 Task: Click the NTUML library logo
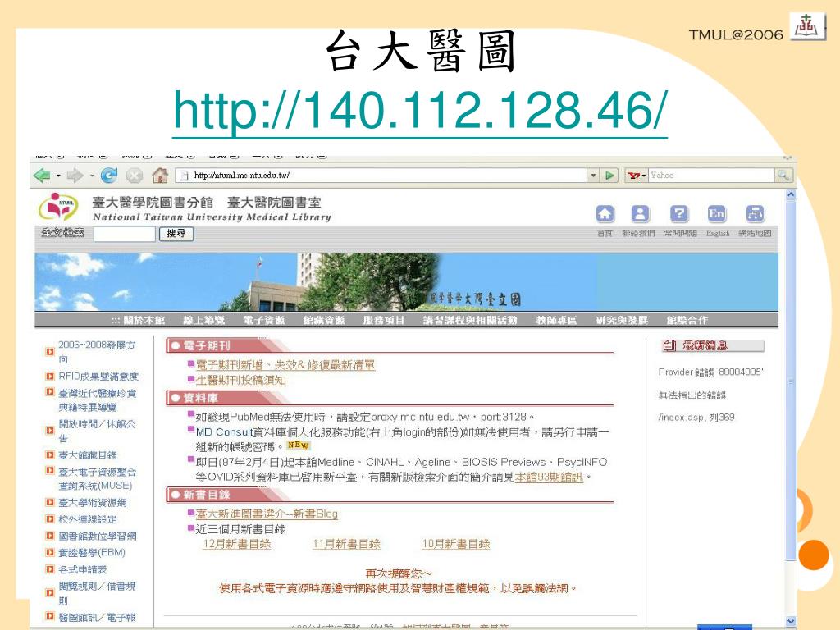pyautogui.click(x=58, y=207)
